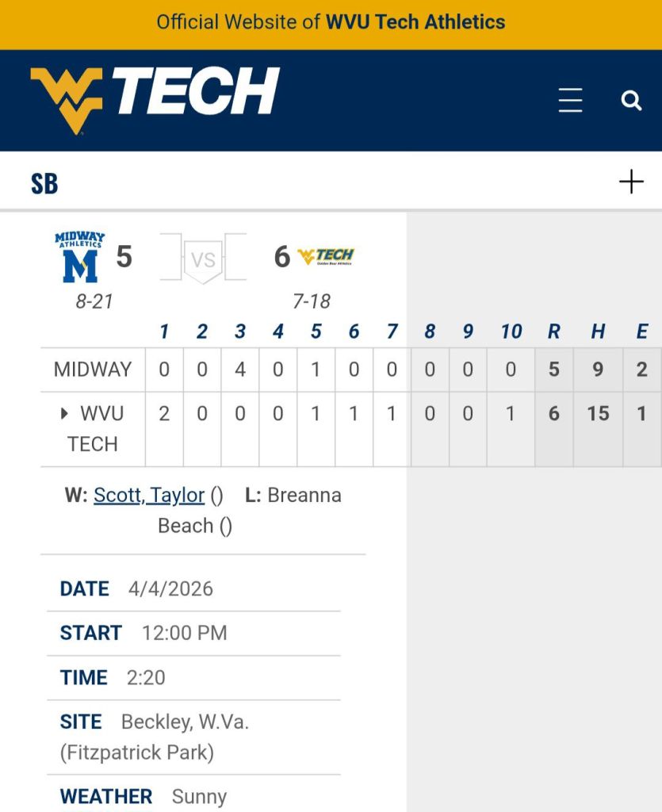The height and width of the screenshot is (812, 662).
Task: Open Scott, Taylor player link
Action: click(149, 496)
